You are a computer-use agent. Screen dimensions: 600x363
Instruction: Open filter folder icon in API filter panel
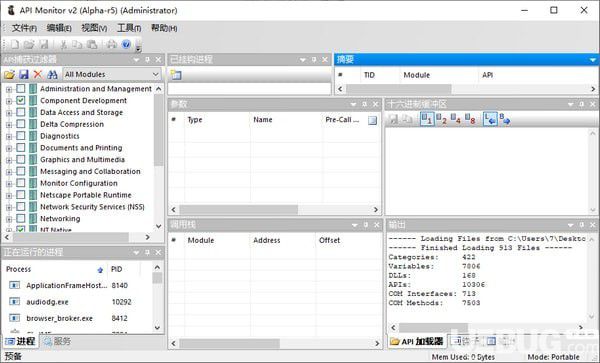10,74
